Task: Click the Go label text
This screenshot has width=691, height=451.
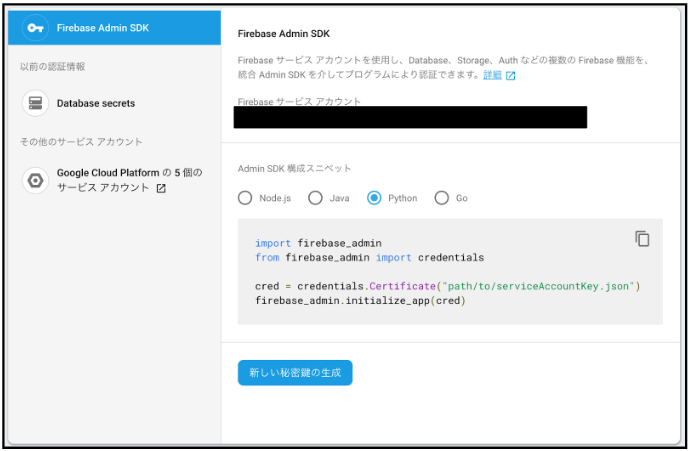Action: pos(461,198)
